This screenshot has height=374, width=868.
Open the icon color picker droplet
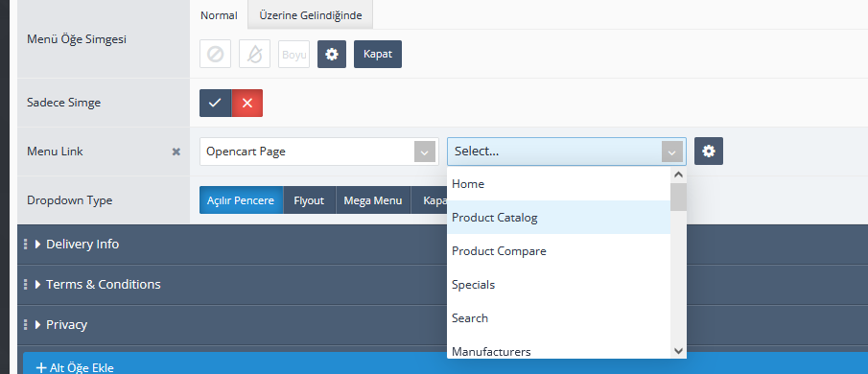tap(254, 55)
